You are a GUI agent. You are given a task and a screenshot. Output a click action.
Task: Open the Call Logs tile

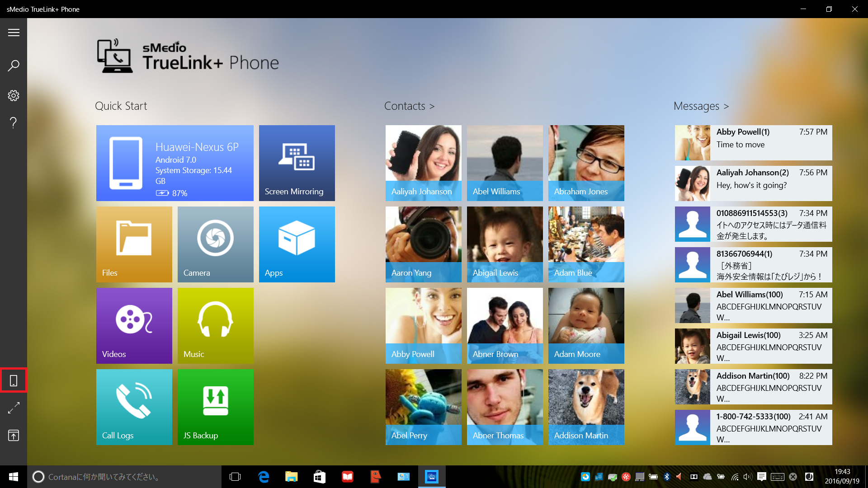(134, 407)
